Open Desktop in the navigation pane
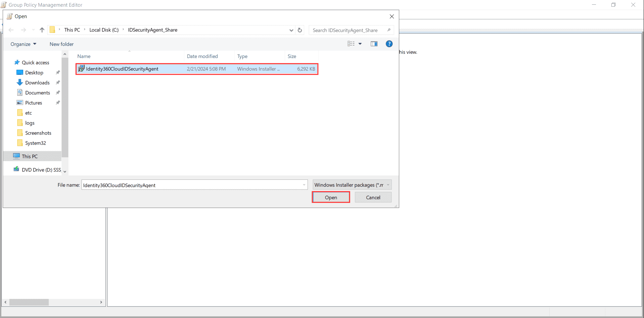 point(34,73)
